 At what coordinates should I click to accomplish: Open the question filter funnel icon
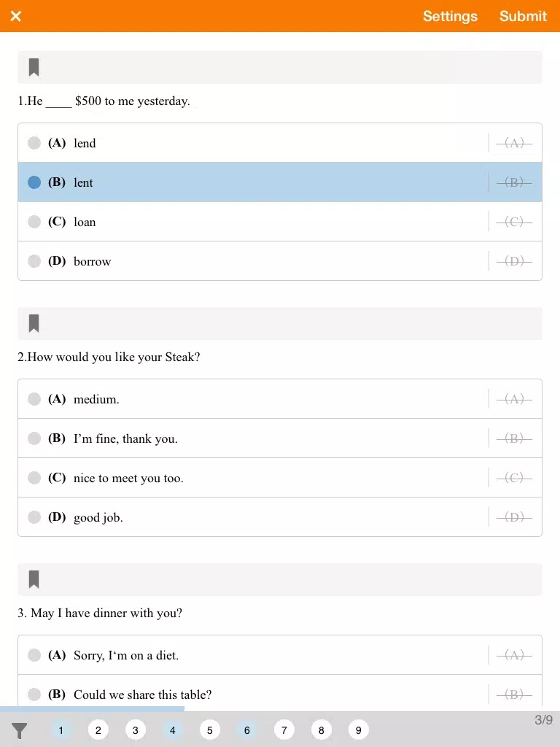tap(19, 730)
